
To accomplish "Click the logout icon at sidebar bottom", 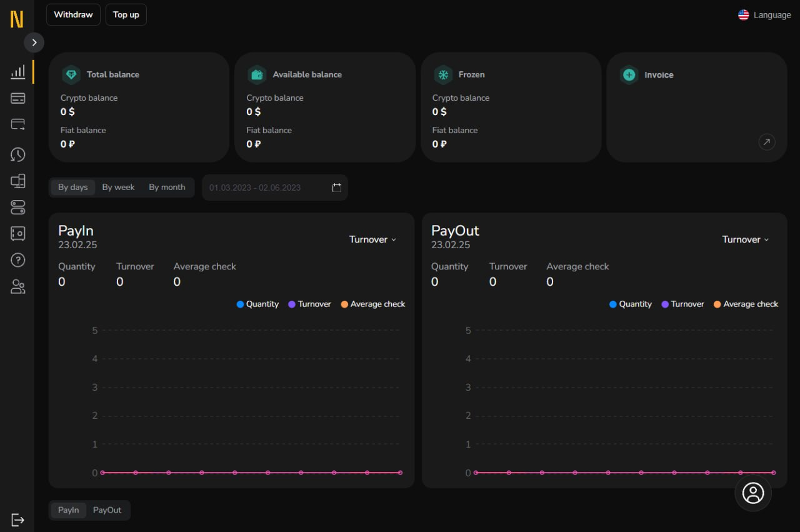I will click(18, 519).
